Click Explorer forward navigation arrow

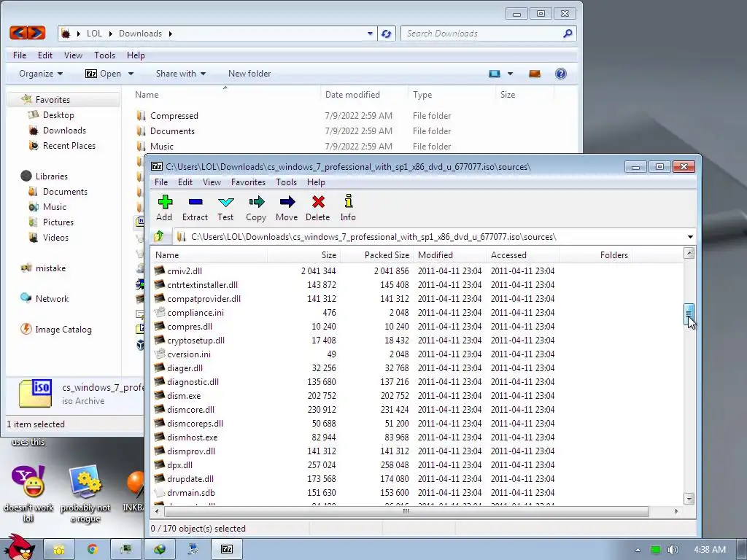tap(36, 33)
